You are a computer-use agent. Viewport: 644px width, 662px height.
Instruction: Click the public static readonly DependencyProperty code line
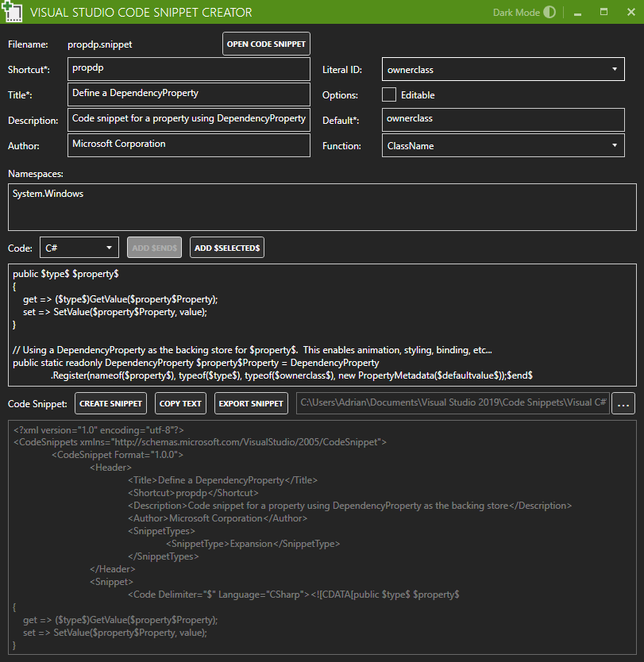pyautogui.click(x=196, y=363)
